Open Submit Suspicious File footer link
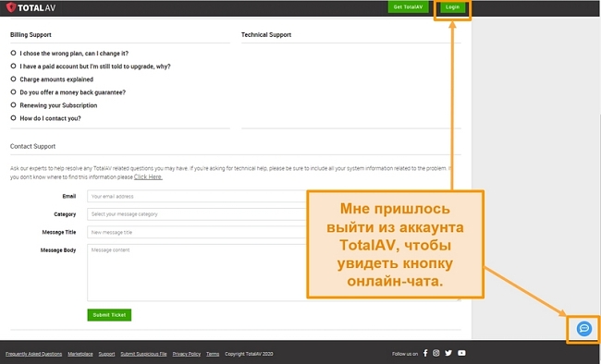 click(143, 354)
